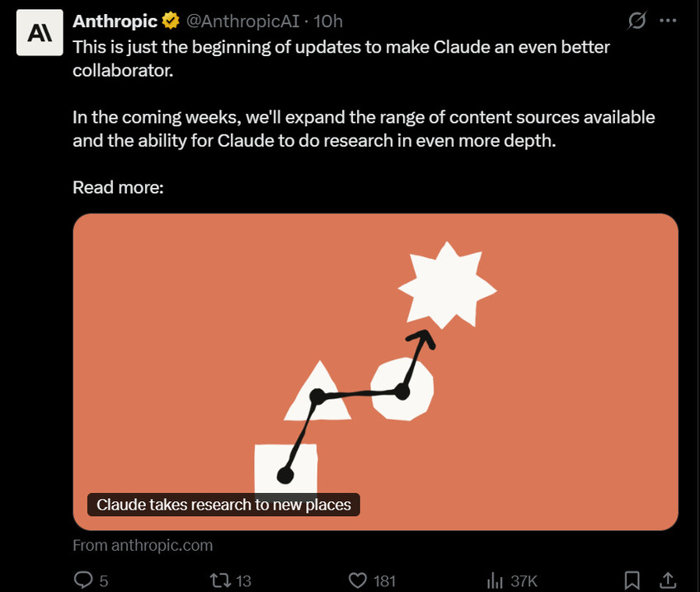
Task: Bookmark this Anthropic post
Action: pyautogui.click(x=632, y=580)
